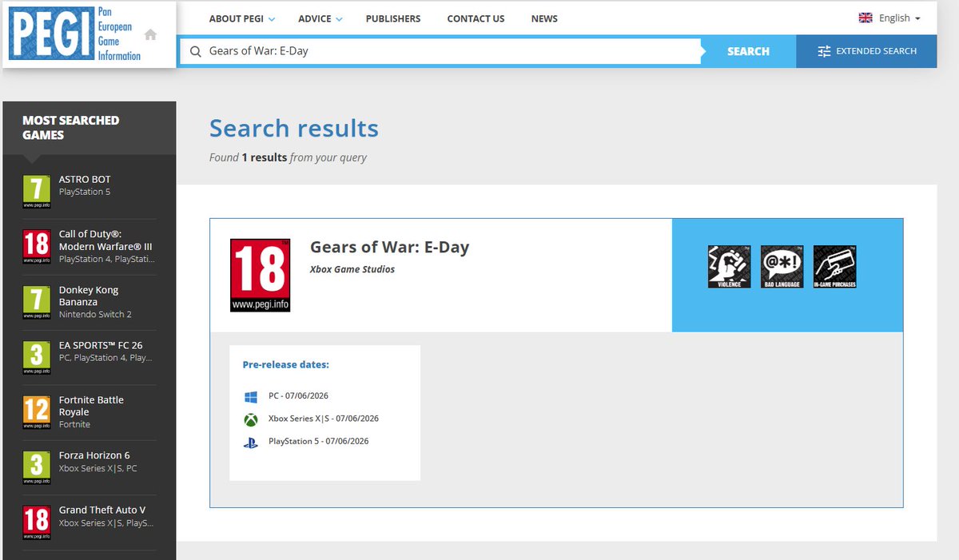
Task: Click the PEGI 3 badge beside Forza Horizon 6
Action: [x=37, y=468]
